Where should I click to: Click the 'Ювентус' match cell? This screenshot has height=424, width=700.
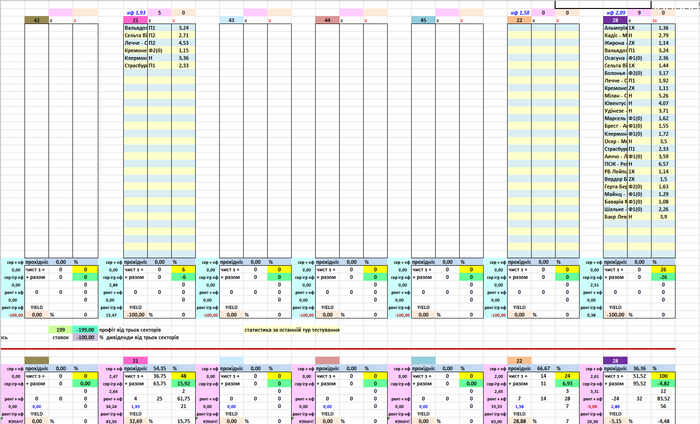pos(616,103)
